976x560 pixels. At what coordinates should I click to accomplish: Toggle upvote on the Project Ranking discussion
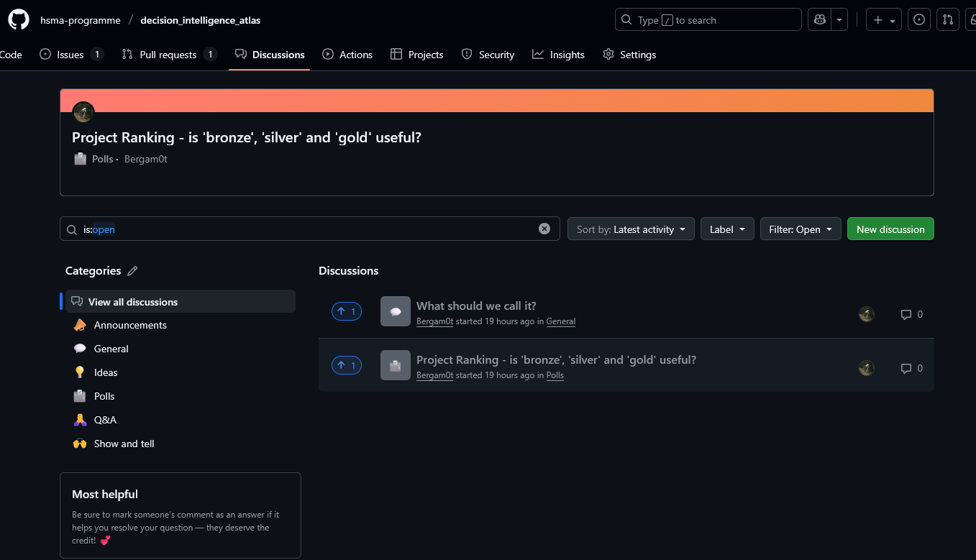(x=347, y=365)
